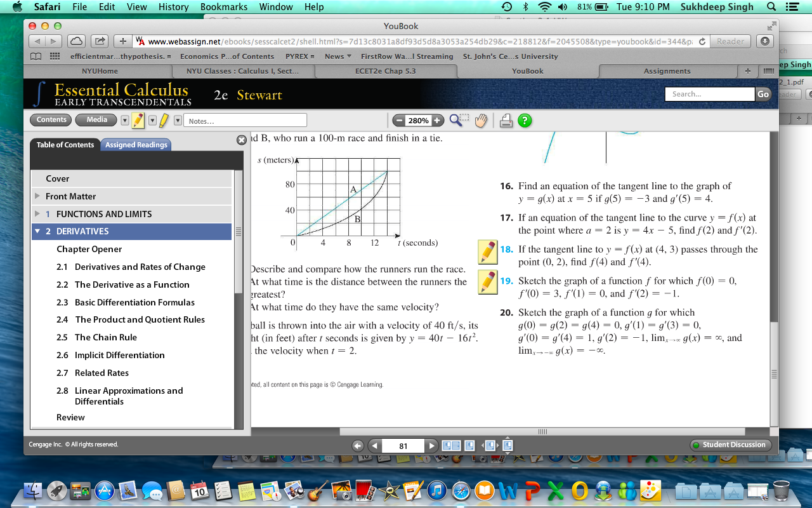Image resolution: width=812 pixels, height=508 pixels.
Task: Open the Safari bookmarks book icon
Action: click(36, 57)
